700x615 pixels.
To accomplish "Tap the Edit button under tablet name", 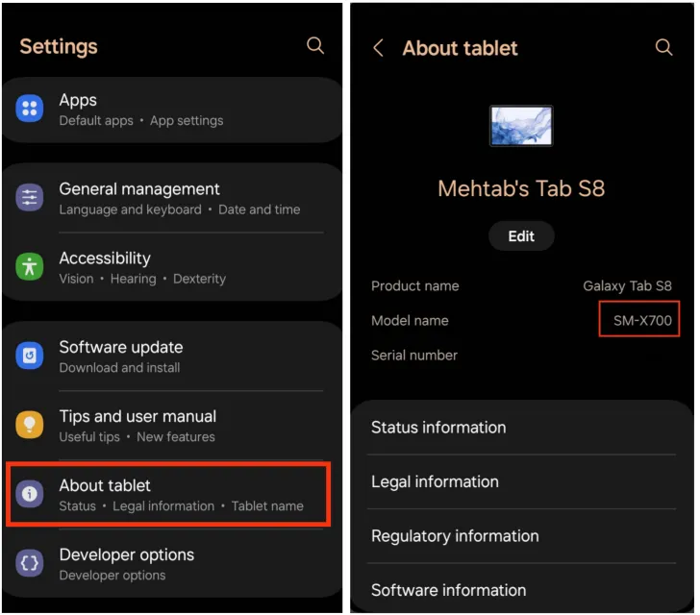I will (521, 235).
